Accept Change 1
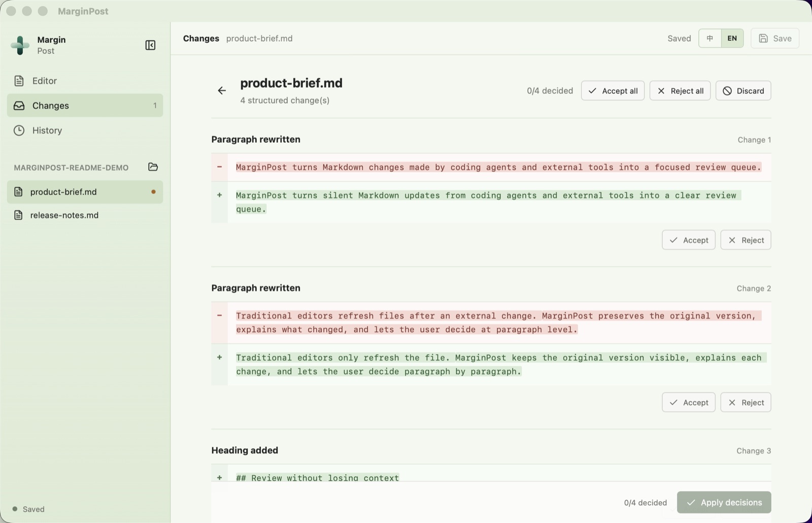 [x=689, y=240]
